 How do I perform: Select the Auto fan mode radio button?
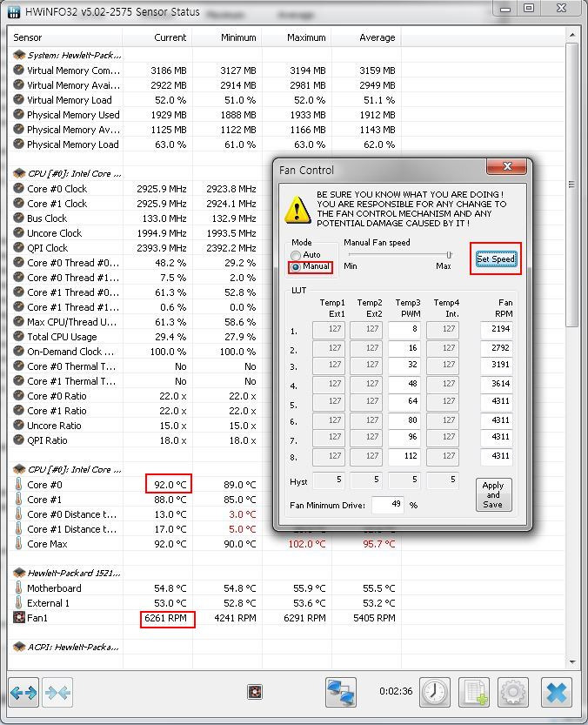pos(296,255)
